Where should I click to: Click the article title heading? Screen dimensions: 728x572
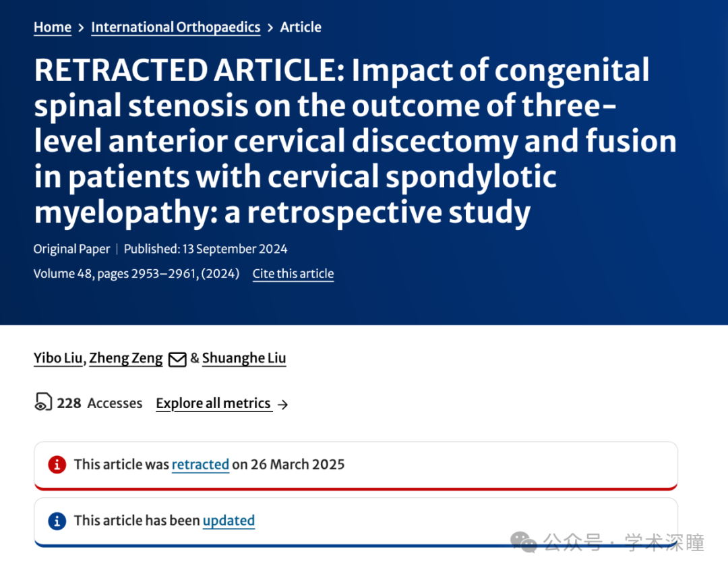coord(355,141)
